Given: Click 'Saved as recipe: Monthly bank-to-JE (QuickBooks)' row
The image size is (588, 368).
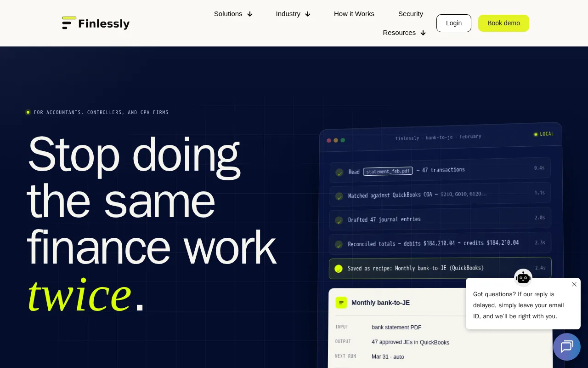Looking at the screenshot, I should pyautogui.click(x=440, y=268).
